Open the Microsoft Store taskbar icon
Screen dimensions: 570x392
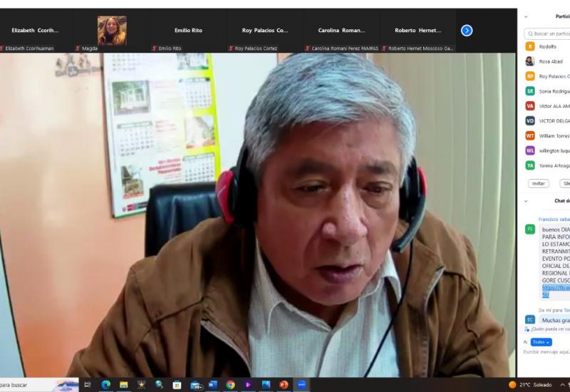[177, 385]
